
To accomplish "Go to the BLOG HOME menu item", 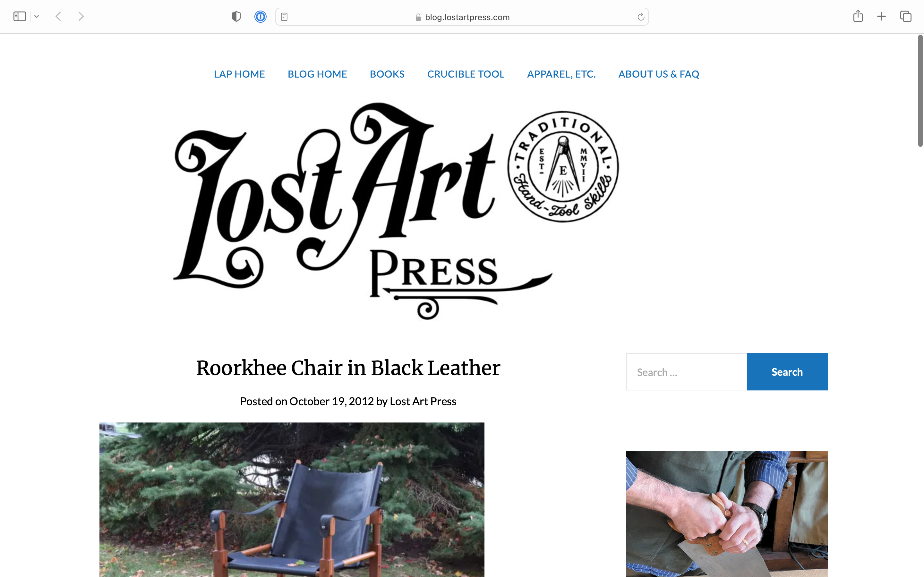I will 317,74.
